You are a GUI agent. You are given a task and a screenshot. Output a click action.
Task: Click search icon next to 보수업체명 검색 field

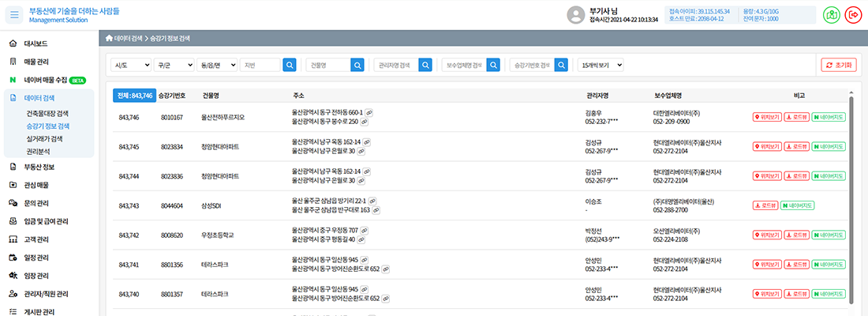[x=493, y=65]
